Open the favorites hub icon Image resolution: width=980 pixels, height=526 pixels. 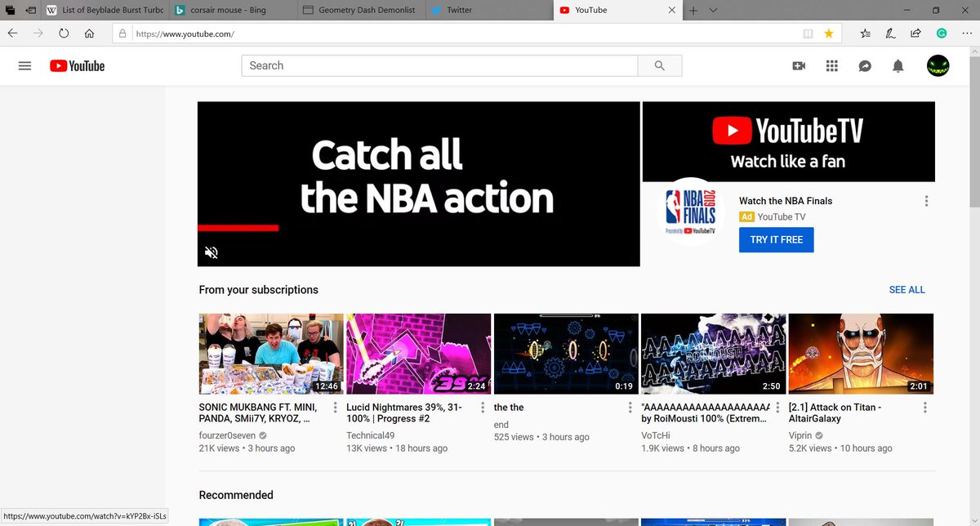click(866, 33)
